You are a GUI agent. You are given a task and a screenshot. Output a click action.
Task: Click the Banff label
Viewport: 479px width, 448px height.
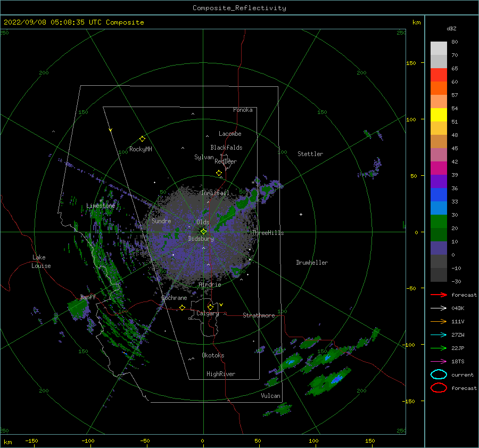click(x=88, y=297)
